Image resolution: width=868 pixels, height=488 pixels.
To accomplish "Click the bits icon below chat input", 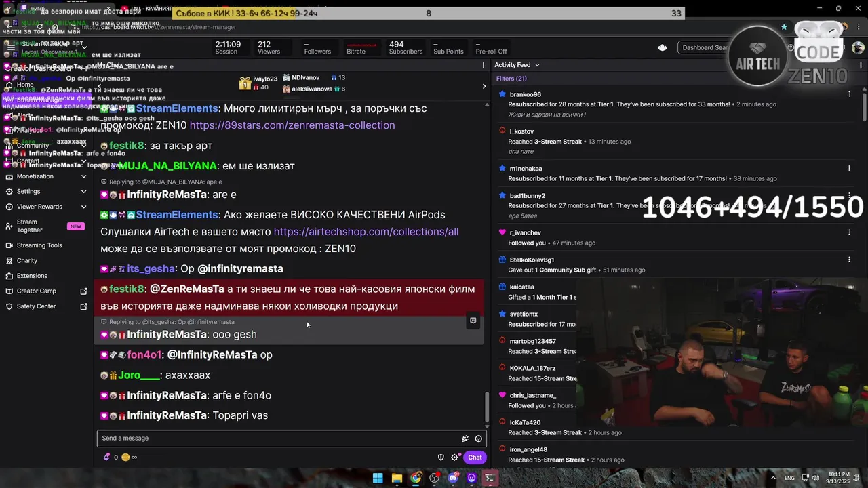I will pos(106,457).
